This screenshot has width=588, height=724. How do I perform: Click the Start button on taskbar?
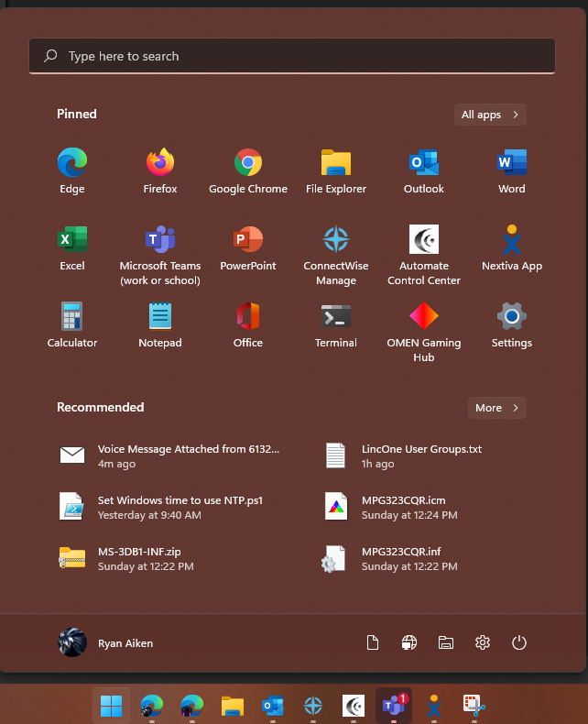tap(111, 706)
